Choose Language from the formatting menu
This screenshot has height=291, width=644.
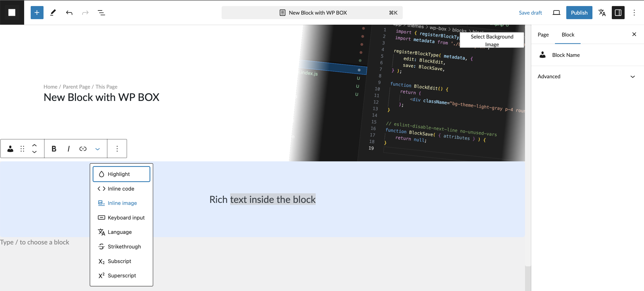[x=122, y=232]
